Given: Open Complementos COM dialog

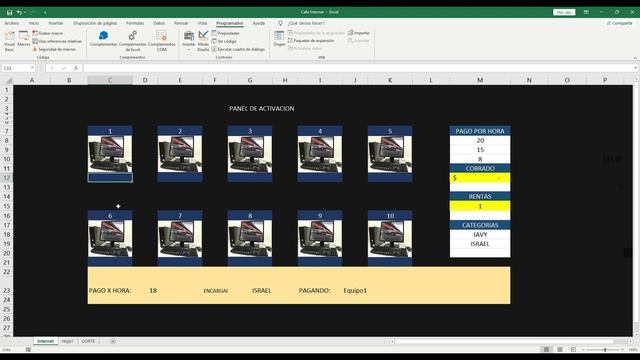Looking at the screenshot, I should 162,41.
